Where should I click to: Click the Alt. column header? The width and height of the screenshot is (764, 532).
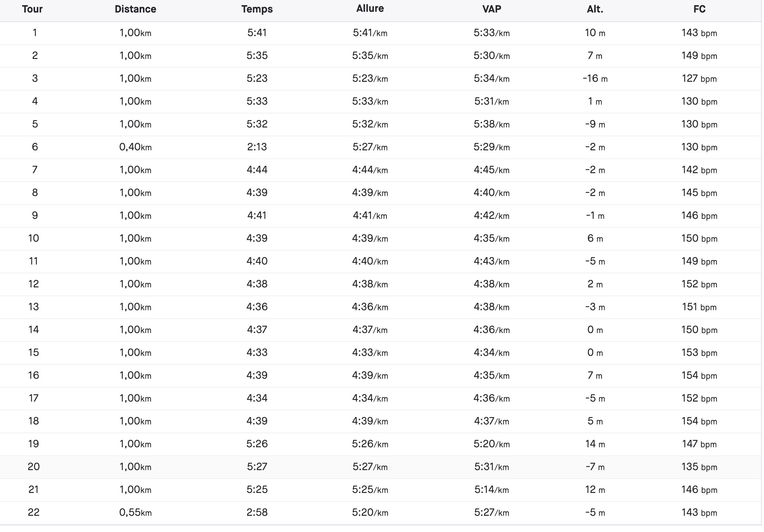point(595,9)
